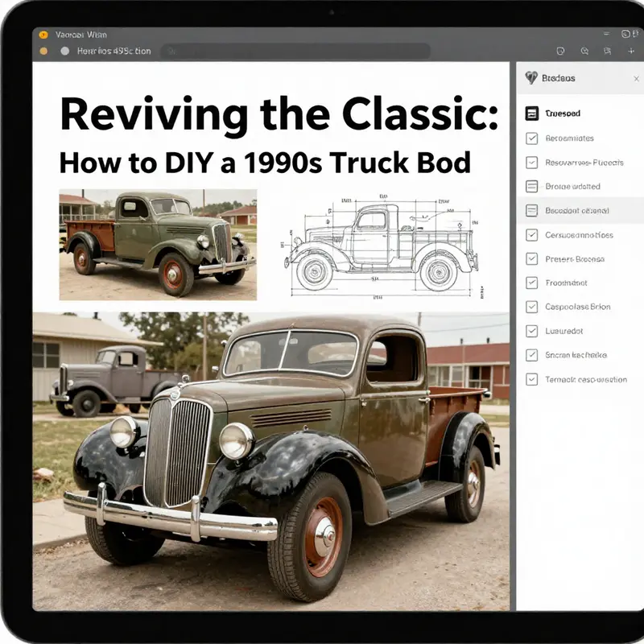Click the list icon next to "Broroe udated"
The image size is (644, 644).
pos(531,186)
